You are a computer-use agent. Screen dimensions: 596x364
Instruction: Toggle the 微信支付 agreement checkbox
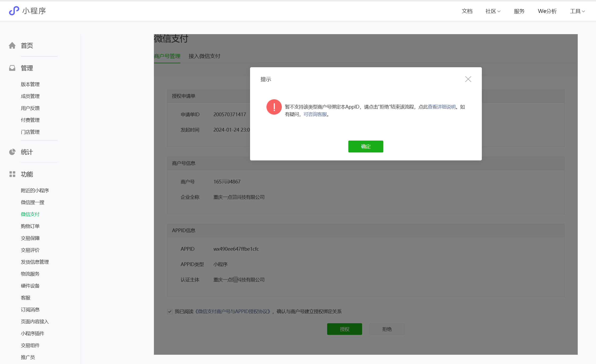(170, 312)
